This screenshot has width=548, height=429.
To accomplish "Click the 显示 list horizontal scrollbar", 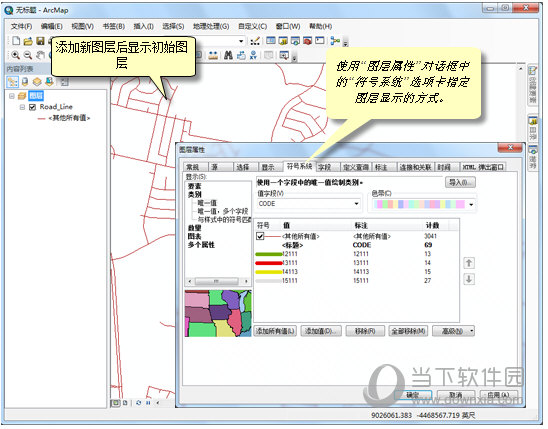I will point(218,281).
